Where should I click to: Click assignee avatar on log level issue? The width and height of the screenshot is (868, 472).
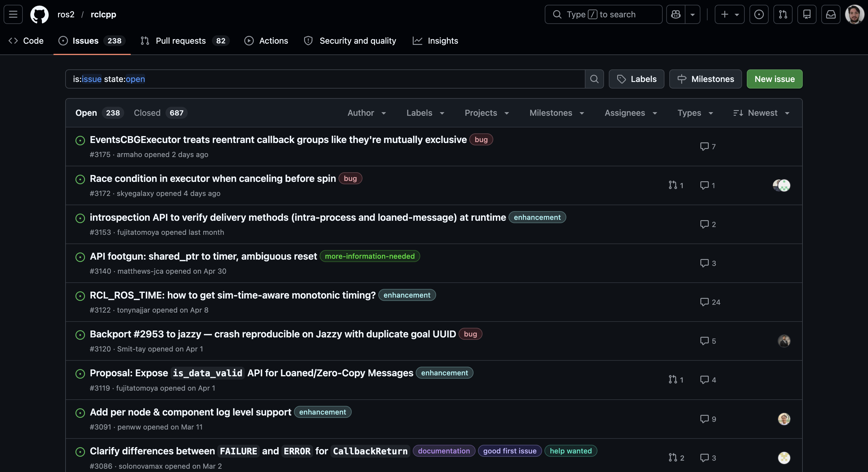784,419
